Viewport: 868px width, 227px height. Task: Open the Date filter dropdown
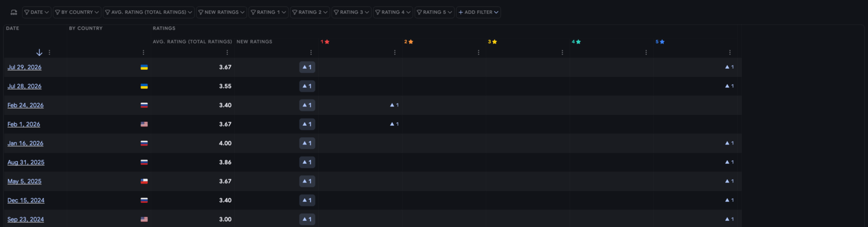pos(37,12)
